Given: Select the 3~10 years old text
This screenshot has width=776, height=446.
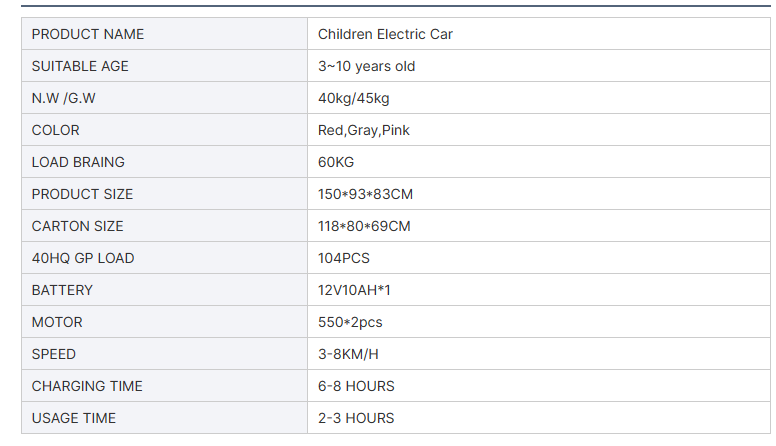Looking at the screenshot, I should pos(366,66).
